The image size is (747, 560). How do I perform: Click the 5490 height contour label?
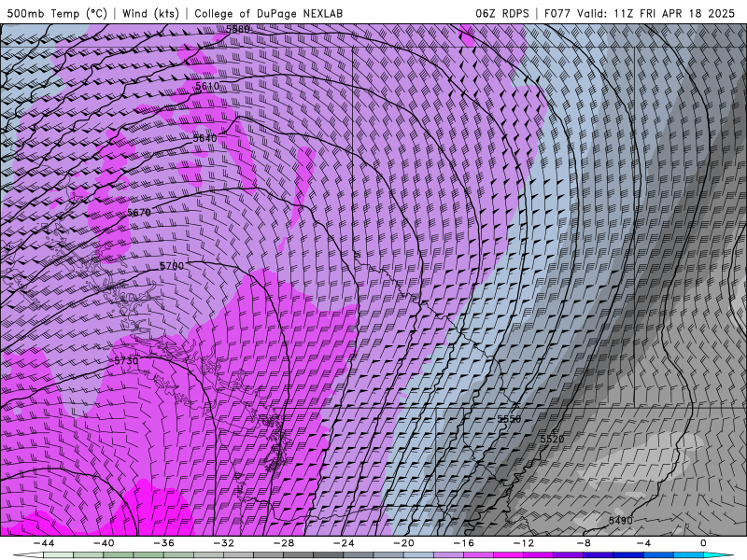coord(621,521)
